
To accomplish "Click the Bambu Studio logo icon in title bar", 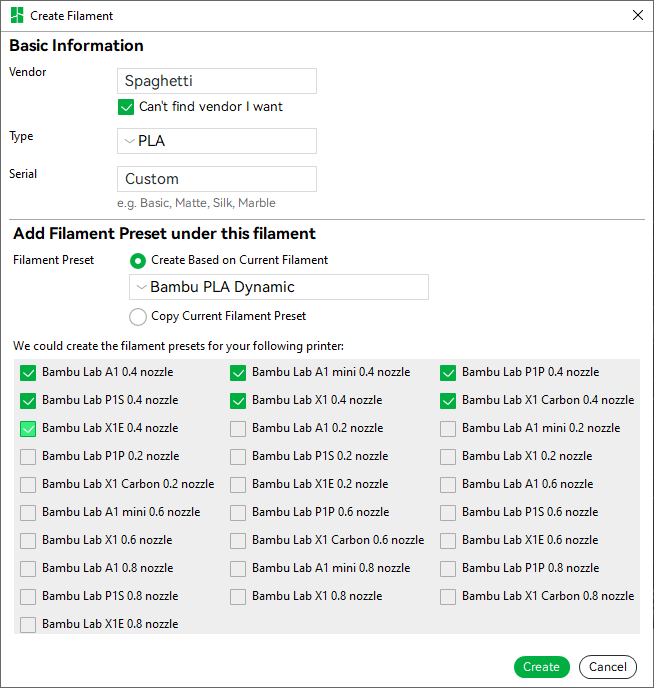I will pyautogui.click(x=17, y=15).
